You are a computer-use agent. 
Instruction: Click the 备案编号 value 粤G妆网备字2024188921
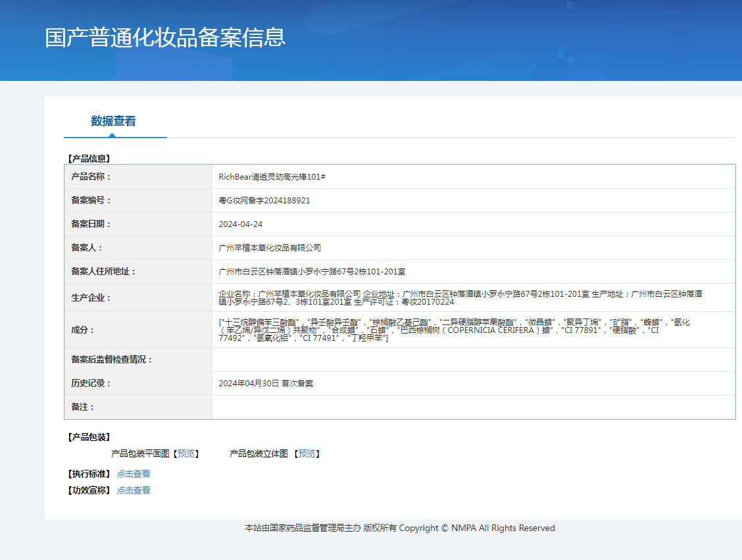coord(264,201)
